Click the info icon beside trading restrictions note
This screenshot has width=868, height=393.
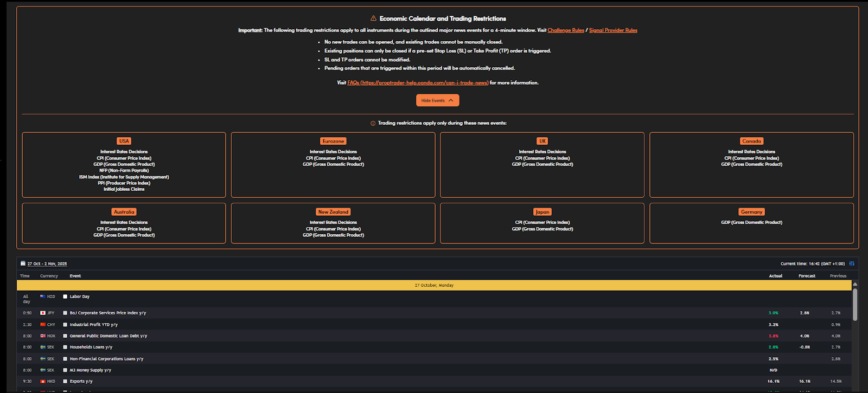click(373, 124)
